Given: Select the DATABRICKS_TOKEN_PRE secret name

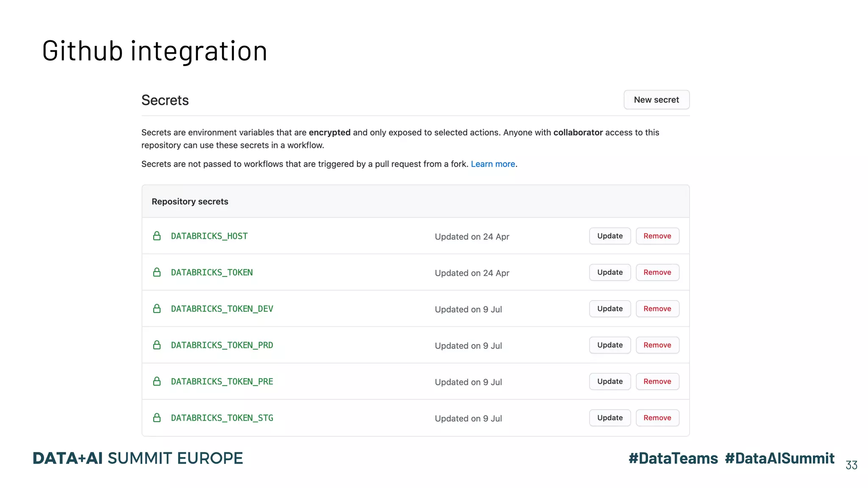Looking at the screenshot, I should pyautogui.click(x=222, y=382).
